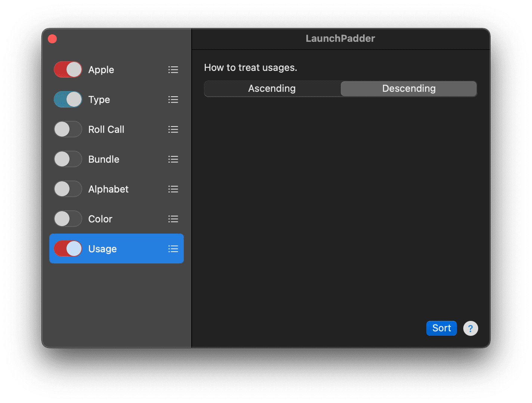
Task: Click the LaunchPadder window title
Action: click(x=340, y=38)
